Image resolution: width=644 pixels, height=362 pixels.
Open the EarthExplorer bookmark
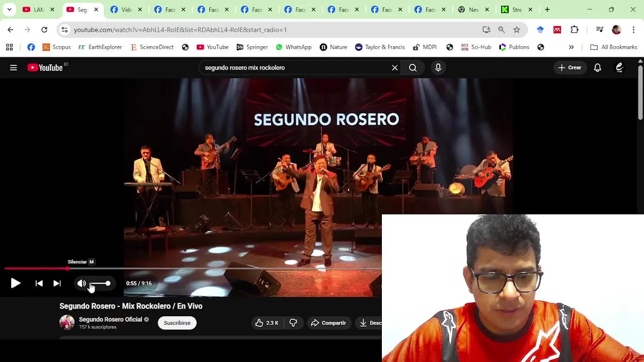click(x=100, y=47)
